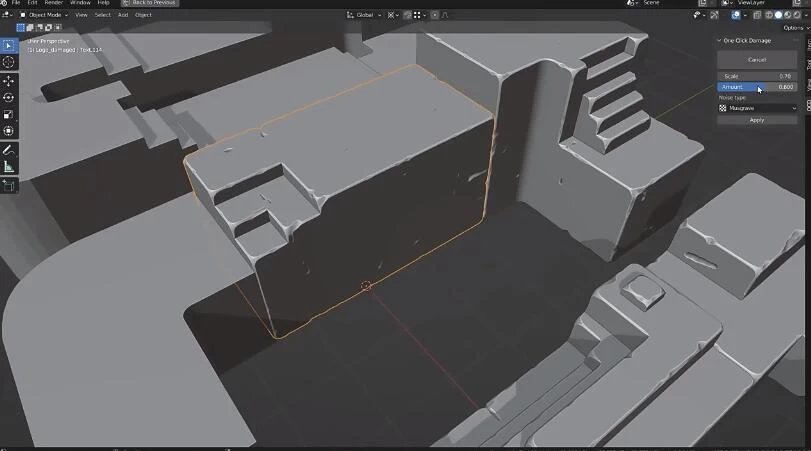Screen dimensions: 811x451
Task: Select the Scale tool
Action: [x=9, y=114]
